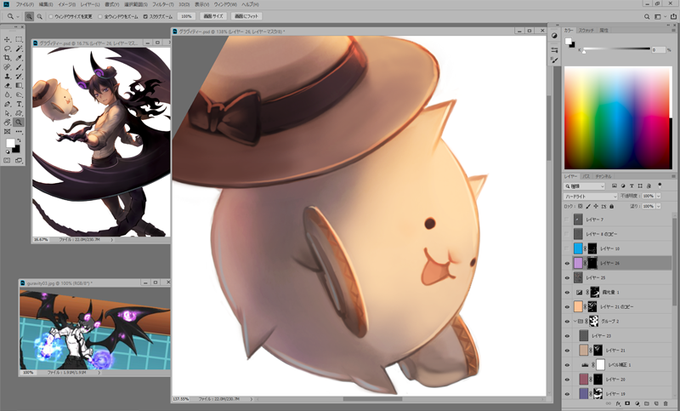This screenshot has height=411, width=680.
Task: Select the Healing Brush tool
Action: pyautogui.click(x=7, y=67)
